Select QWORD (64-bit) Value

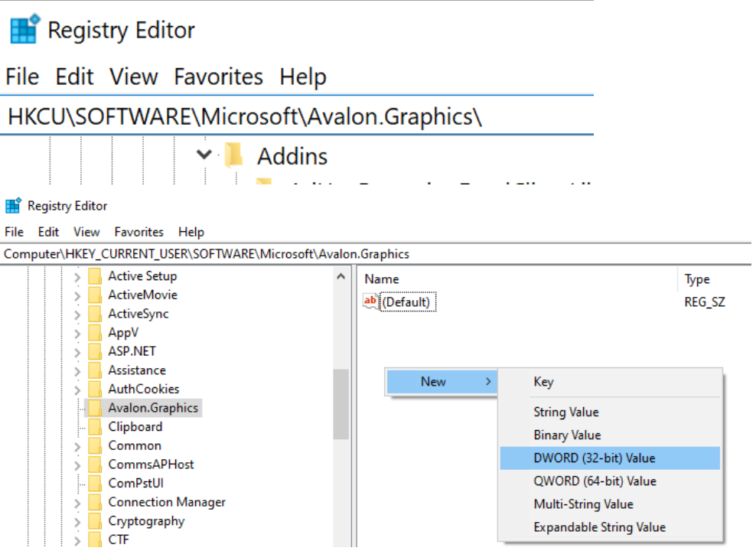[610, 481]
